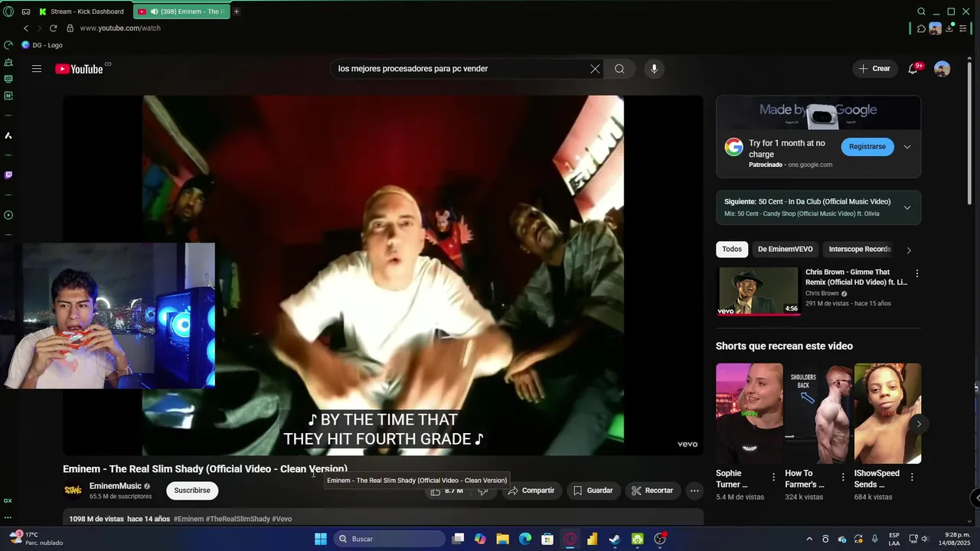
Task: Open Microsoft Edge from the taskbar
Action: tap(525, 539)
